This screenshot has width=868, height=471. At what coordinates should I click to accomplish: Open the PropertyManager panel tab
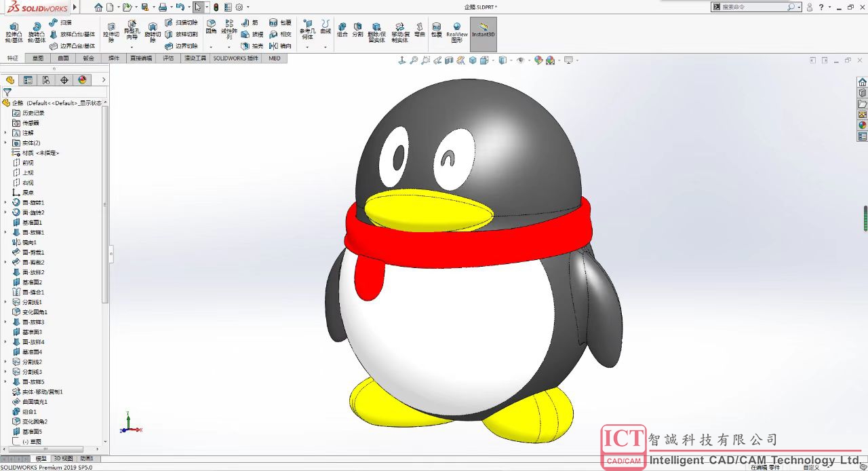[28, 80]
